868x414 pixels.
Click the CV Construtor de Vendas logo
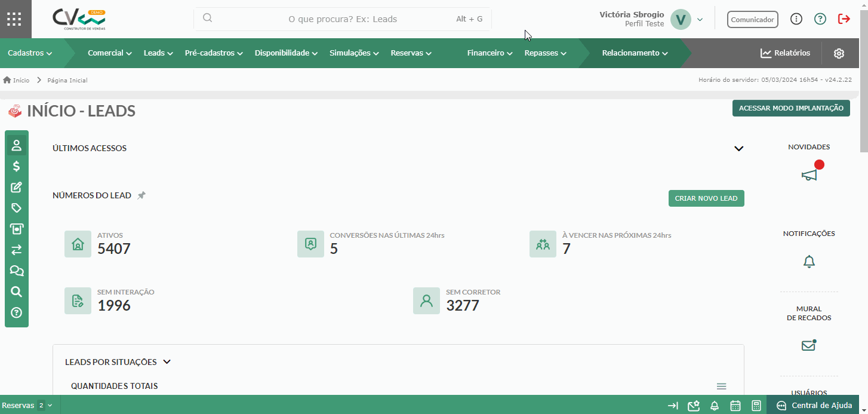coord(79,19)
